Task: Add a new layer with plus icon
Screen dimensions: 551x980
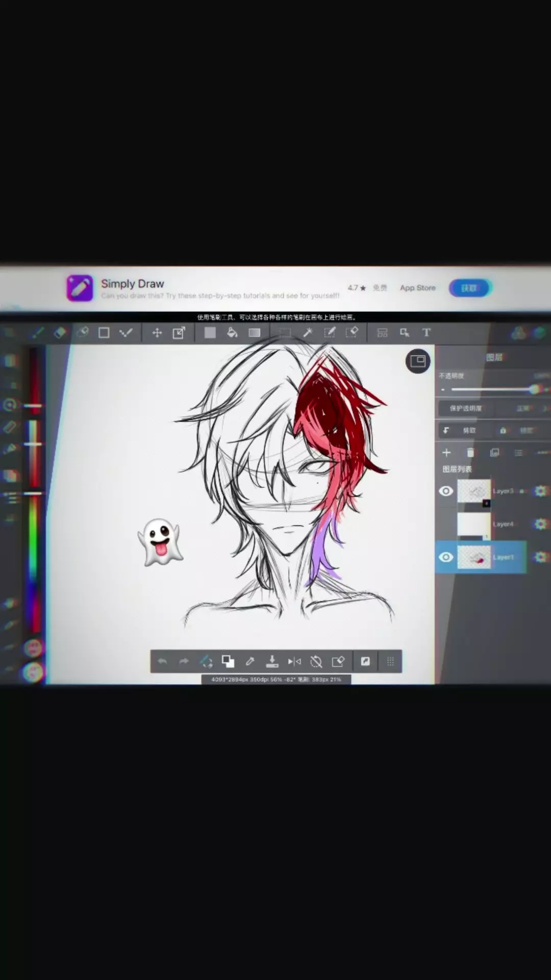Action: [x=446, y=453]
